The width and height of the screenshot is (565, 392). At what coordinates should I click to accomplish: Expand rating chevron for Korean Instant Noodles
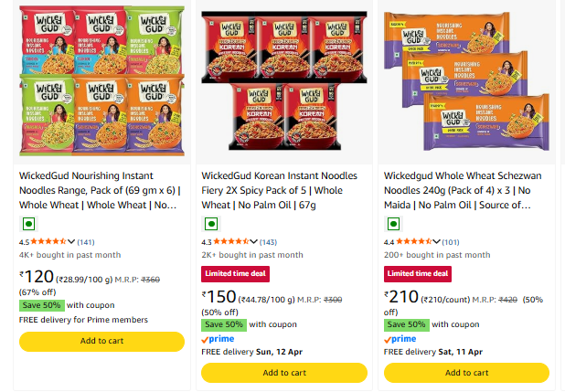[255, 241]
